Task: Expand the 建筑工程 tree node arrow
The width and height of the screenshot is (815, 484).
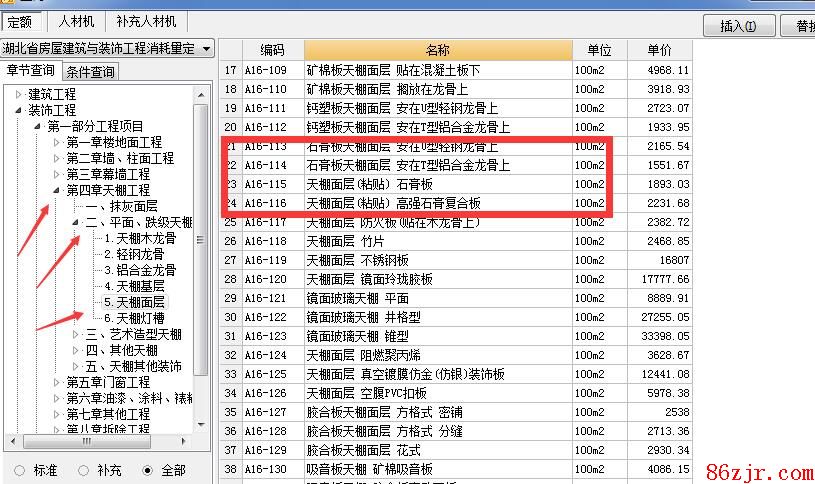Action: 19,94
